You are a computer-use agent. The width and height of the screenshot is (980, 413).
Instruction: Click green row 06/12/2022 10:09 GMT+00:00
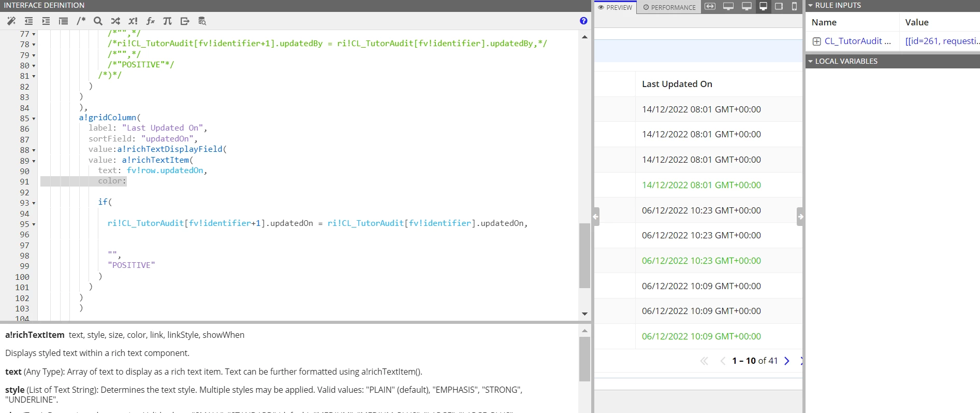[701, 336]
